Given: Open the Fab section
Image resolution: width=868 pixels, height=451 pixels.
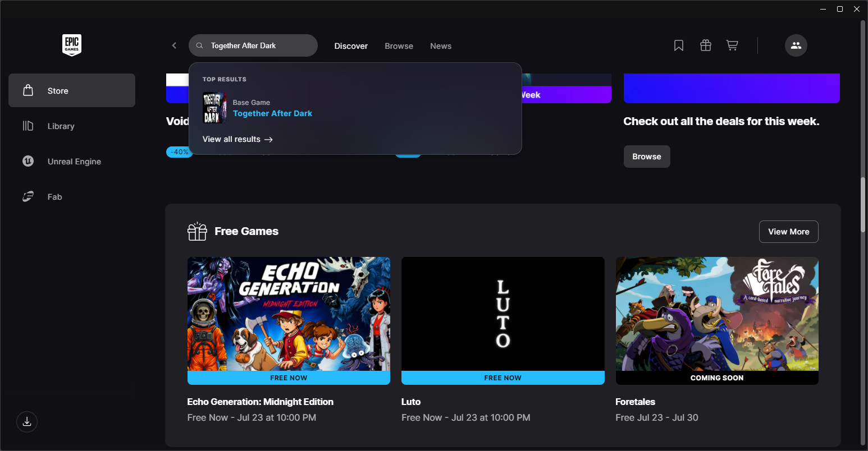Looking at the screenshot, I should pyautogui.click(x=72, y=196).
